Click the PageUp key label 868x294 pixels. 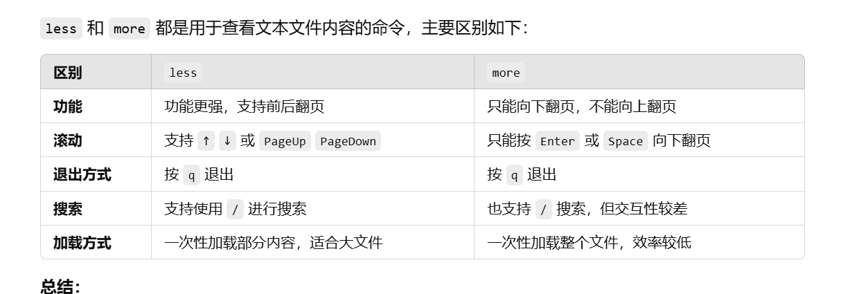coord(285,141)
